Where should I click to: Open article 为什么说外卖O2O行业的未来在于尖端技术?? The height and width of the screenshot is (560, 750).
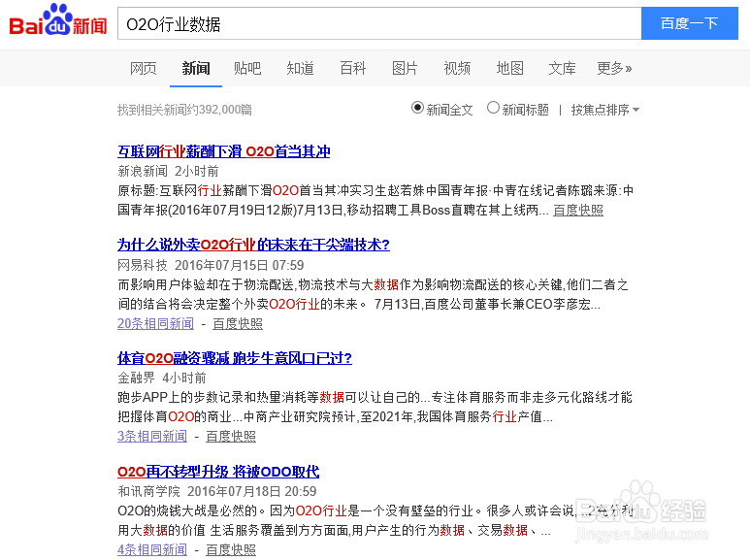click(x=253, y=245)
